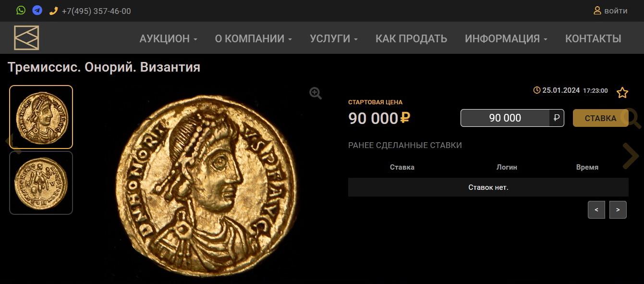The image size is (644, 284).
Task: Open the WhatsApp contact icon
Action: pos(21,10)
